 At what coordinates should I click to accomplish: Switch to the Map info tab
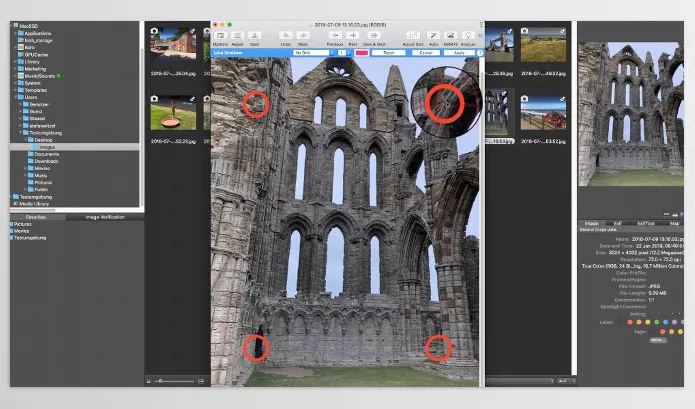coord(674,223)
